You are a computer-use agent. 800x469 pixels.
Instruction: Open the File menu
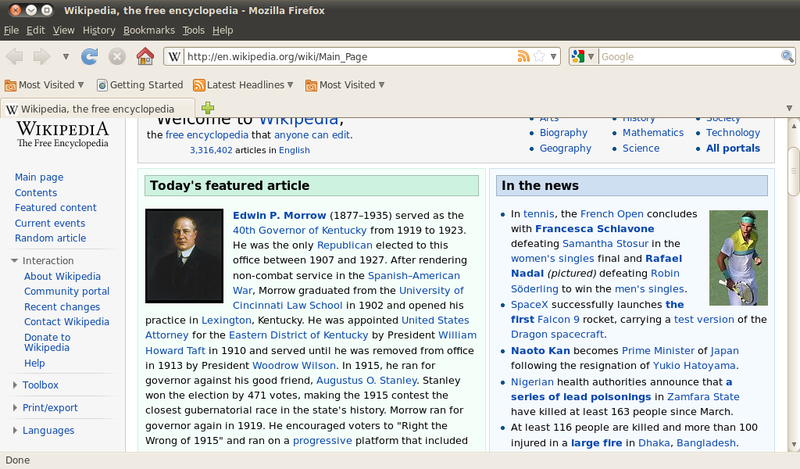coord(11,30)
